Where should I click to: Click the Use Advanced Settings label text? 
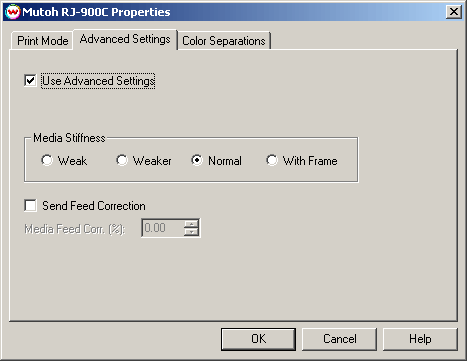pos(98,81)
